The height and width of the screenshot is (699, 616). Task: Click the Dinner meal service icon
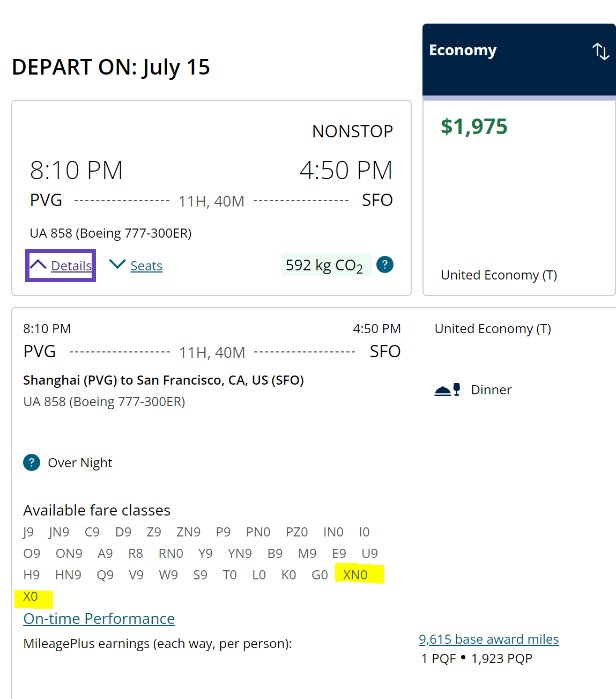coord(447,390)
